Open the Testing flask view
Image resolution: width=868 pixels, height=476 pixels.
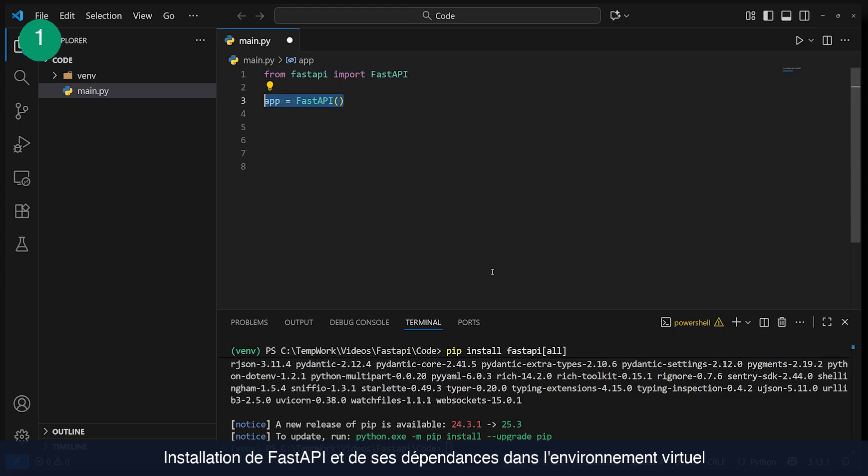[x=21, y=244]
